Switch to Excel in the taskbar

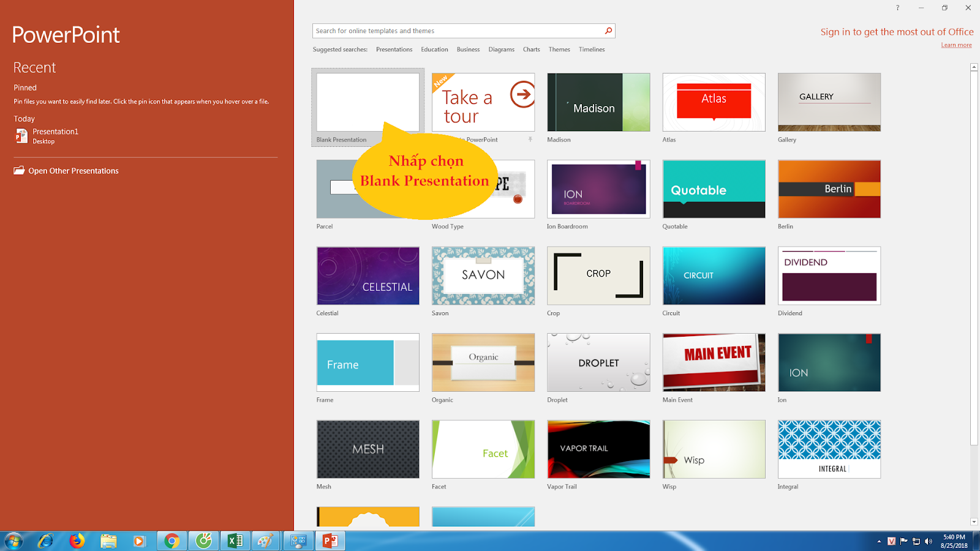point(235,541)
